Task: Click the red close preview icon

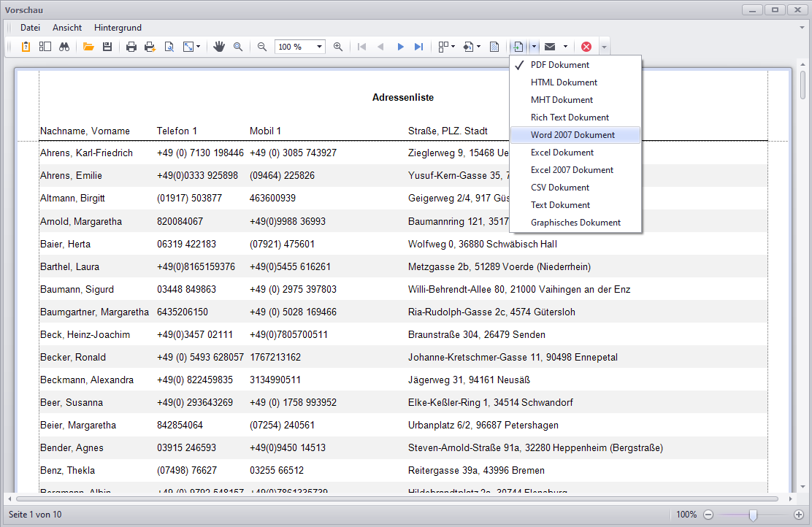Action: coord(586,47)
